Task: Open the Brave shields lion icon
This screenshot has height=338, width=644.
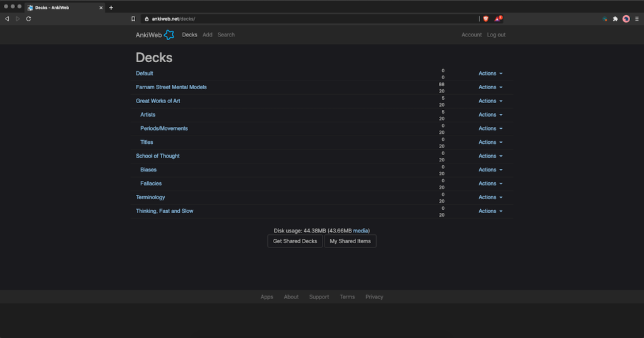Action: [x=486, y=19]
